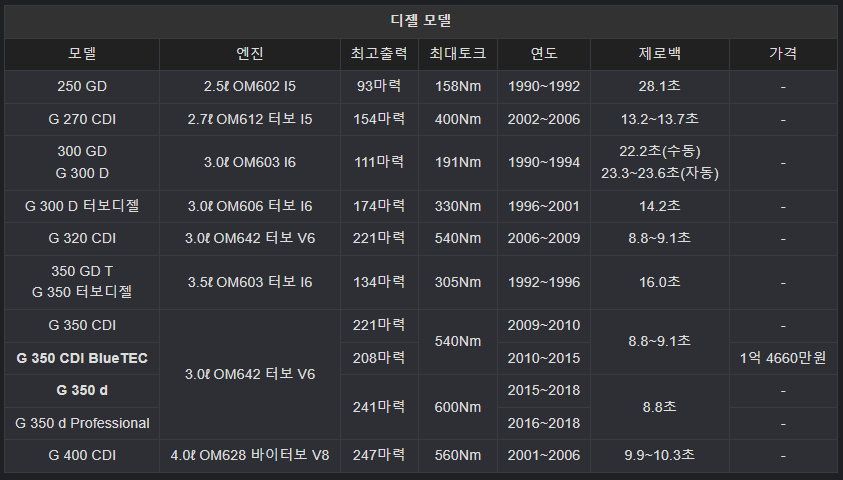843x480 pixels.
Task: Click the bold 'G 350 d' cell
Action: click(x=82, y=391)
